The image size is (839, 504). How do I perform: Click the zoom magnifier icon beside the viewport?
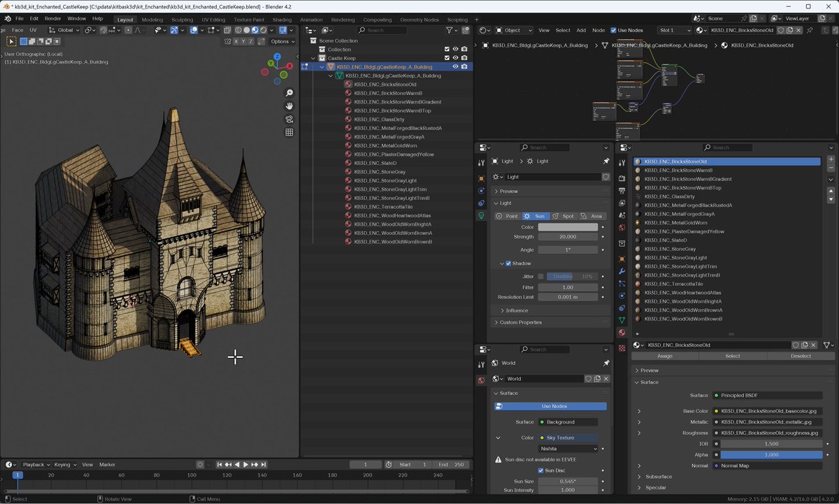click(289, 92)
